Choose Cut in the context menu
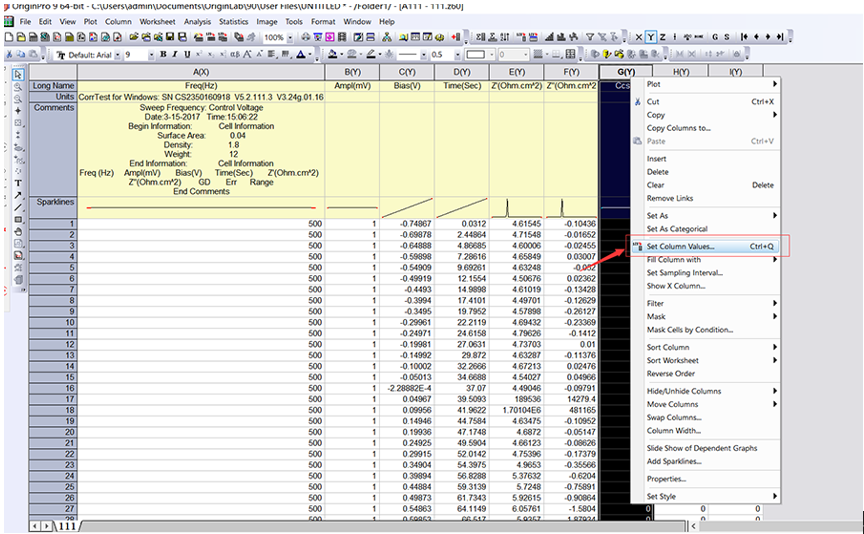864x534 pixels. point(705,101)
